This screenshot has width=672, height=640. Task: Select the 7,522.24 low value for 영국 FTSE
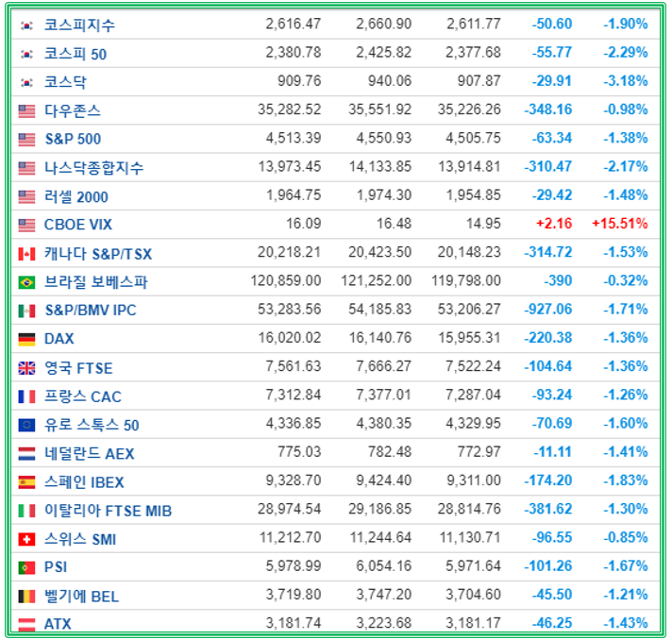click(x=473, y=366)
